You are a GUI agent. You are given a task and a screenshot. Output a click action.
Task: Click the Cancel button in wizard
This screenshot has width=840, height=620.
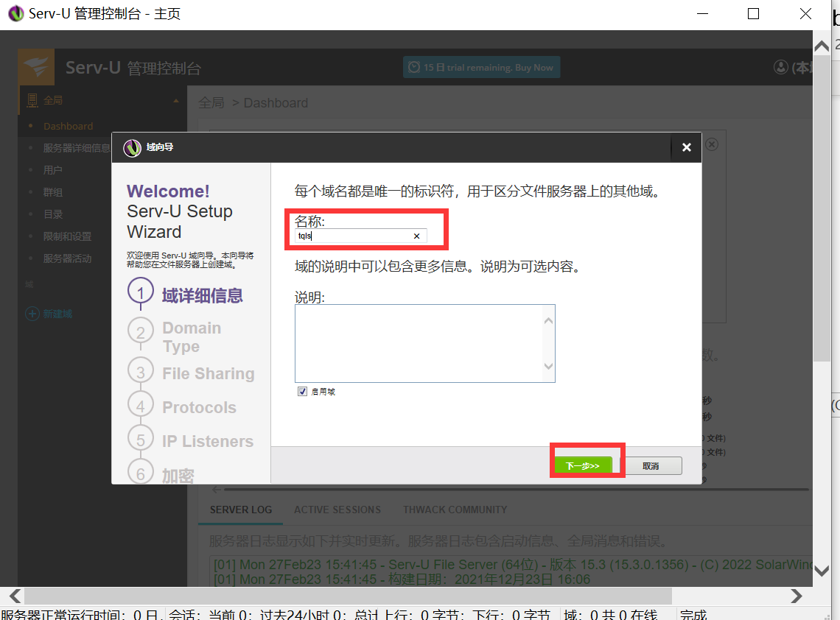point(651,465)
